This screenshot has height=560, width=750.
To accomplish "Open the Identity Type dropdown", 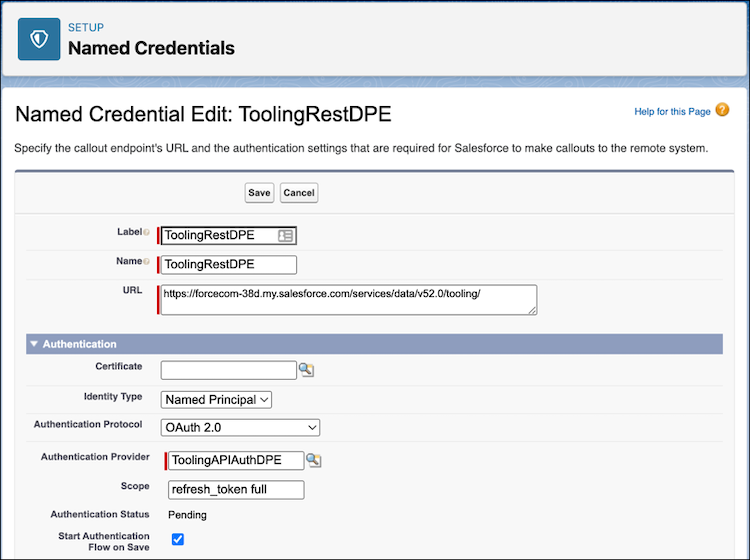I will click(216, 400).
